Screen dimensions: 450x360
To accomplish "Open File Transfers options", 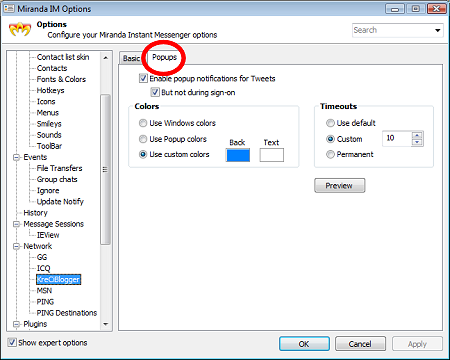I will 59,168.
